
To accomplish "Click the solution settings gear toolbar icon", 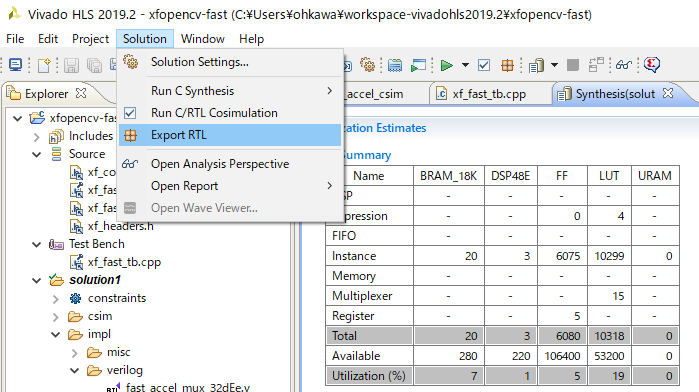I will tap(368, 65).
